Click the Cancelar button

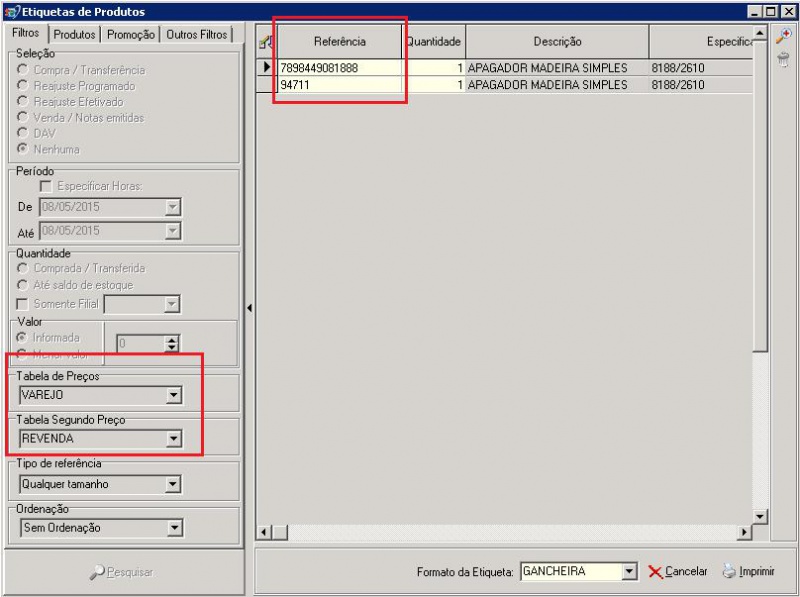click(677, 572)
